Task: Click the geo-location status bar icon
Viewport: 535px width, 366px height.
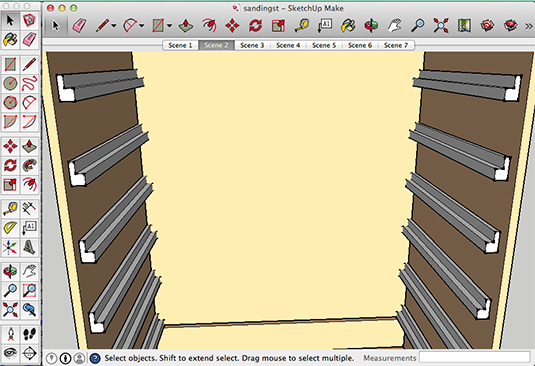Action: (x=52, y=358)
